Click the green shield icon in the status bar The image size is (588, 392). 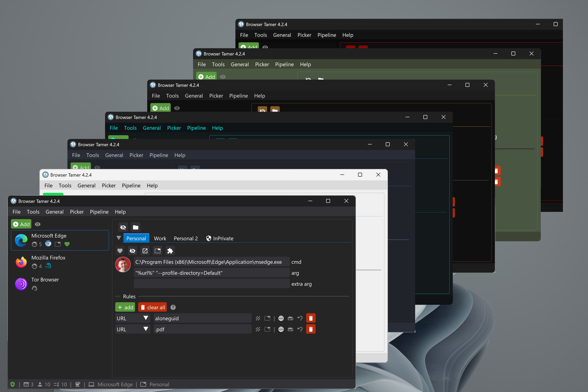click(x=13, y=384)
